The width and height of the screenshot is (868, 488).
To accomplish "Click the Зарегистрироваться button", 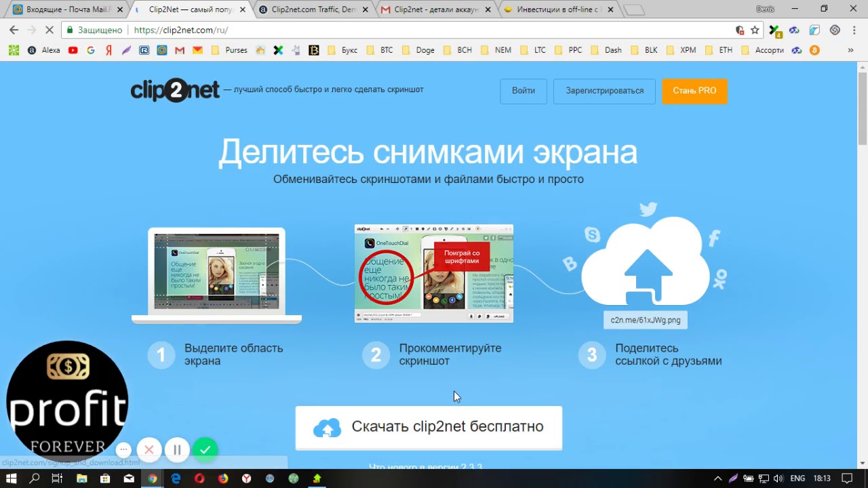I will tap(604, 91).
